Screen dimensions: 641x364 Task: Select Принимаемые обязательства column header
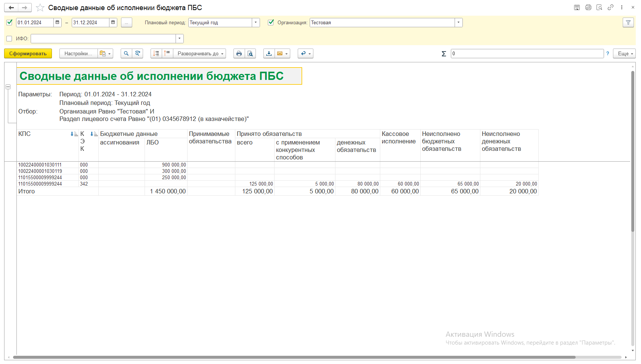[x=211, y=145]
